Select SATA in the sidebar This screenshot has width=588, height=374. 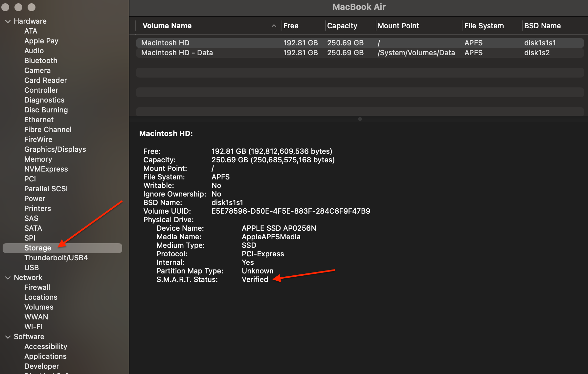[x=33, y=228]
